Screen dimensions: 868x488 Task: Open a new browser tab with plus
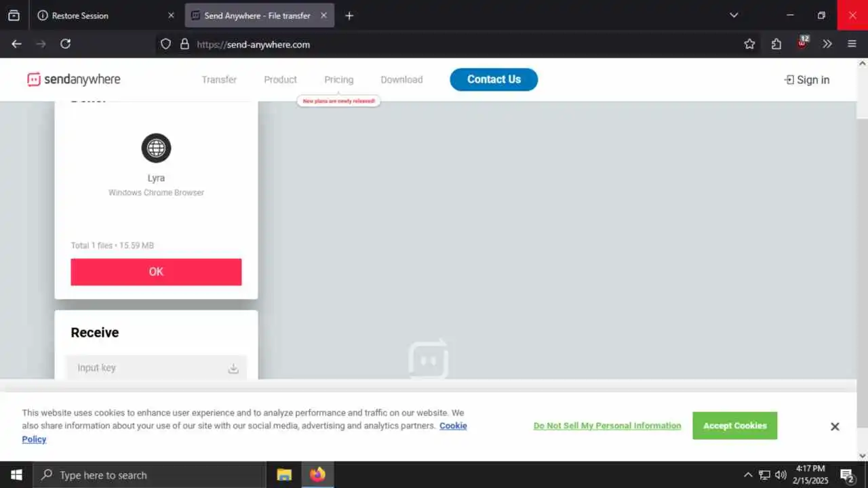tap(349, 16)
